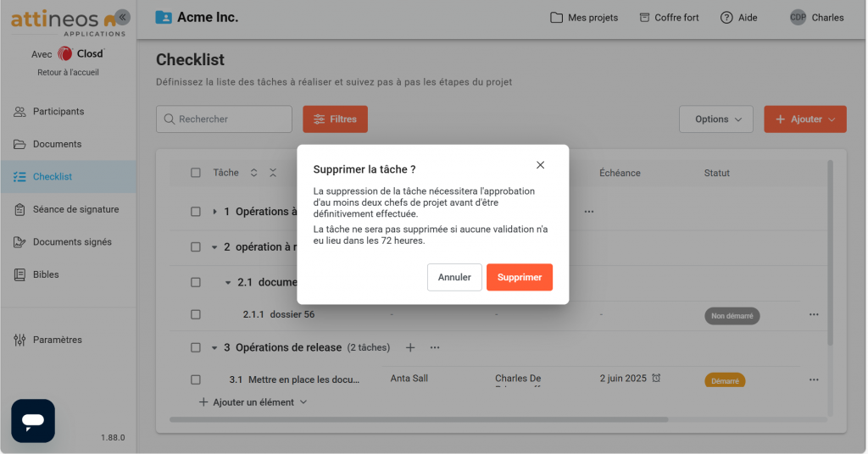The image size is (868, 454).
Task: Open more options for dossier 56 row
Action: pyautogui.click(x=814, y=314)
